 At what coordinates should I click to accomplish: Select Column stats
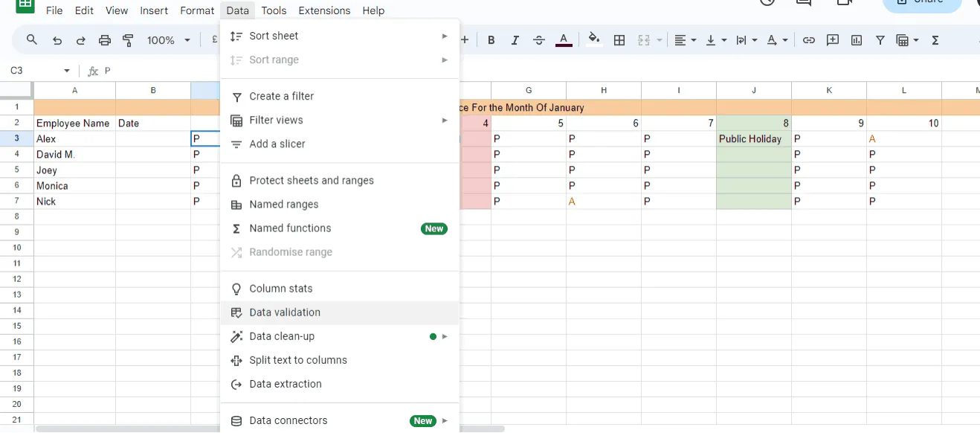click(x=340, y=289)
